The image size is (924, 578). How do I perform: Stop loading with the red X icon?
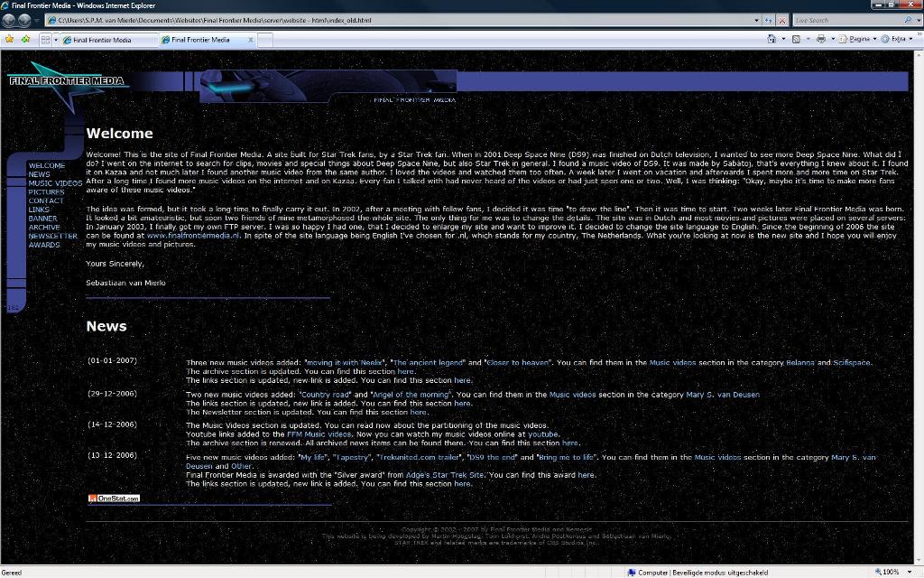click(x=782, y=20)
